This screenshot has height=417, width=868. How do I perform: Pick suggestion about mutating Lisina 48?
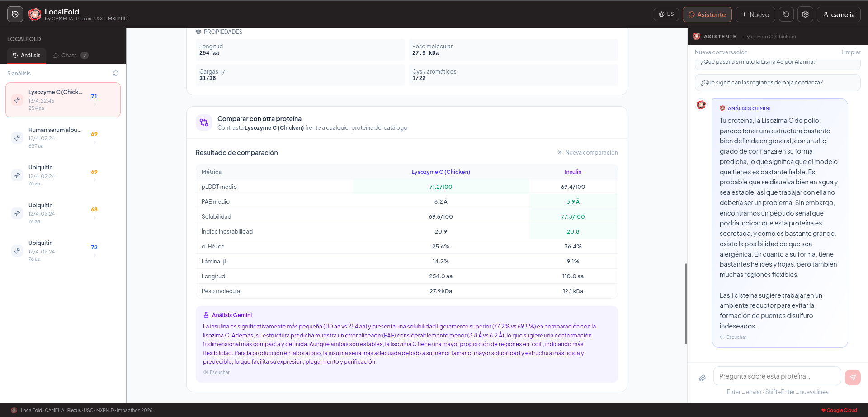click(x=778, y=63)
